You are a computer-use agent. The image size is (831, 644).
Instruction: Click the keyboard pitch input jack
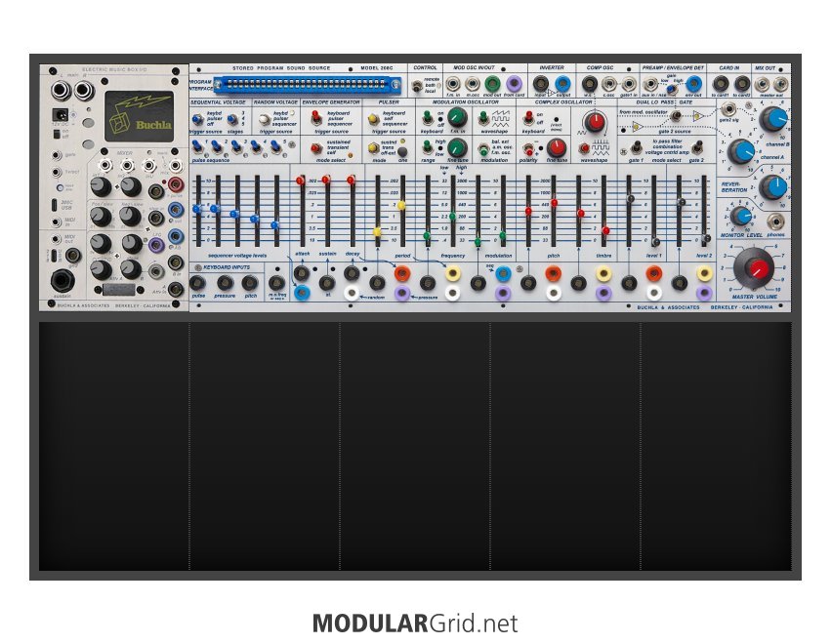(x=250, y=283)
